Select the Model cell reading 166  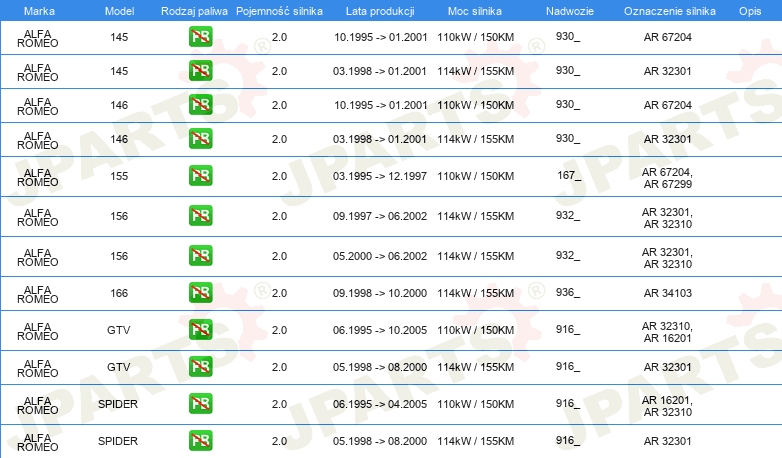[x=119, y=293]
